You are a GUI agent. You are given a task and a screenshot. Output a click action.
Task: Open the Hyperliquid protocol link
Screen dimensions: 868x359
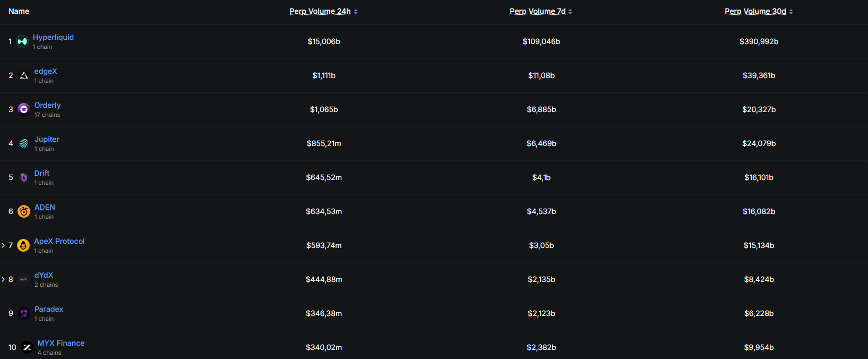[x=53, y=37]
